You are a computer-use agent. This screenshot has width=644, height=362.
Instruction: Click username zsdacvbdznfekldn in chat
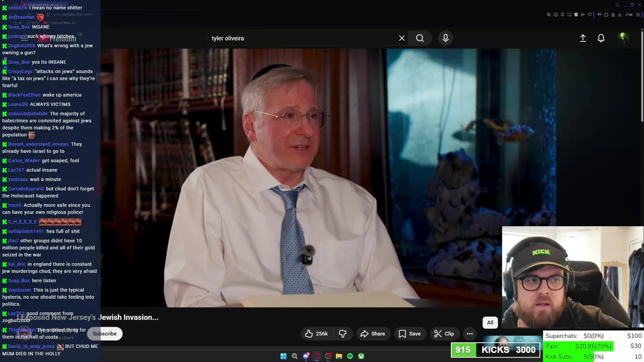(x=28, y=114)
